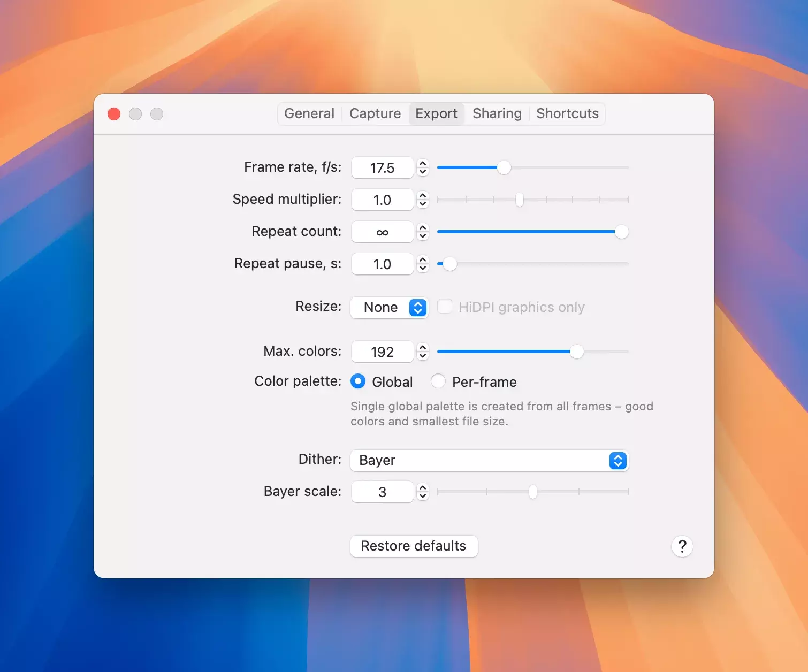Switch to the General tab
Screen dimensions: 808x672
click(309, 114)
